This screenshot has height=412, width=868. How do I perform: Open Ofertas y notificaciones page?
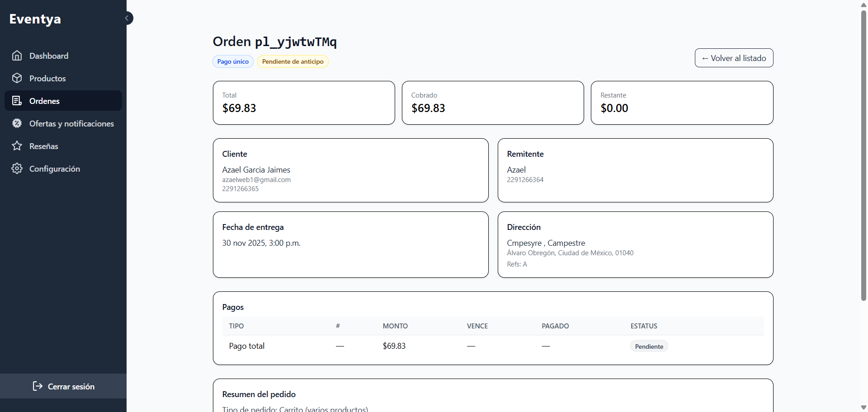(x=71, y=123)
